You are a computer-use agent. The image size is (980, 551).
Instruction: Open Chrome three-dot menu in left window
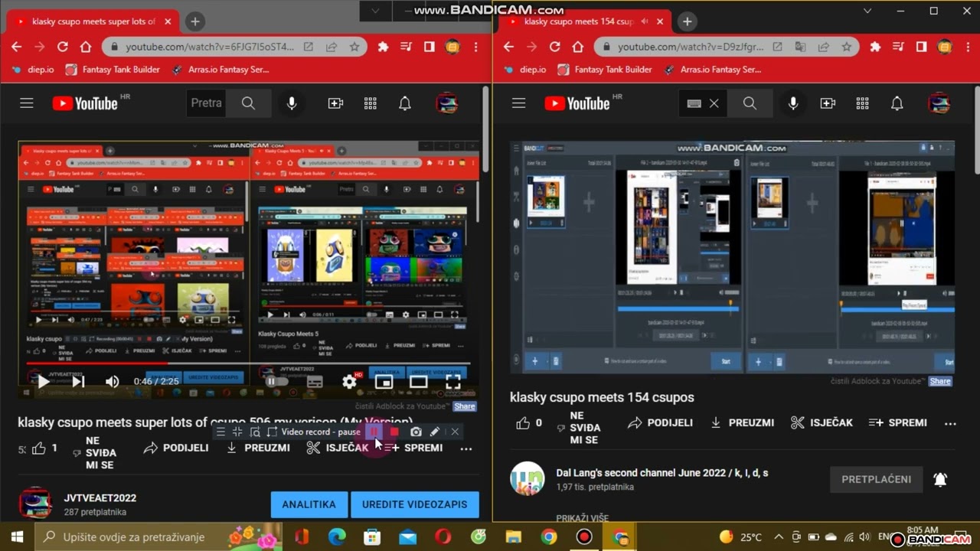coord(476,47)
